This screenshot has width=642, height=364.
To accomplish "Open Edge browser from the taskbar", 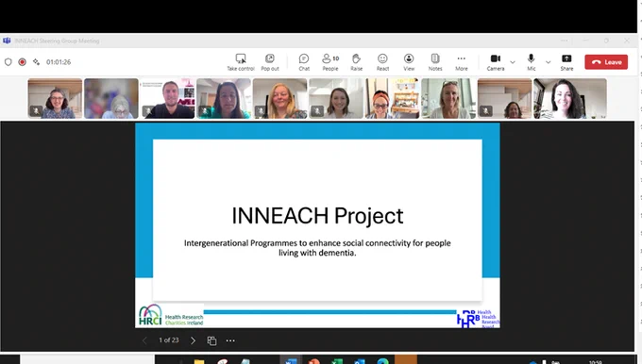I will coord(382,361).
